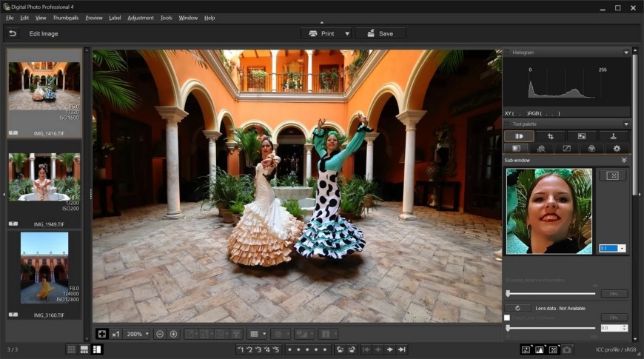Viewport: 644px width, 359px height.
Task: Click the zoom out minus icon
Action: [x=161, y=334]
